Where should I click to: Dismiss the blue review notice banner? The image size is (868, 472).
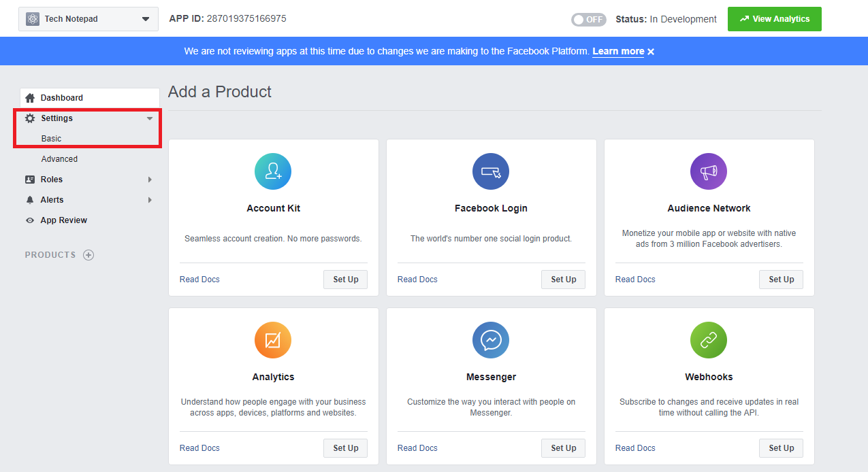(x=651, y=52)
